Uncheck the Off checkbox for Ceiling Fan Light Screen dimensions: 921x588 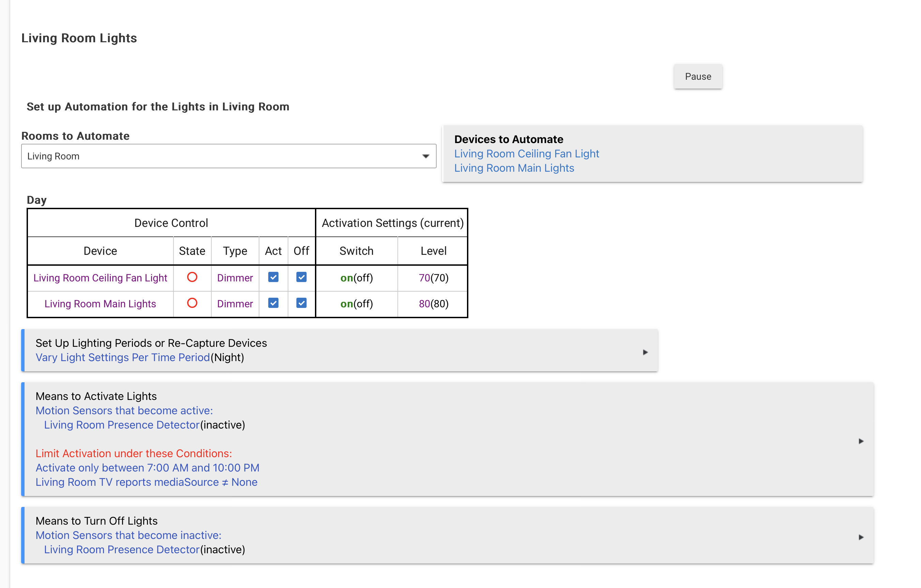[301, 277]
